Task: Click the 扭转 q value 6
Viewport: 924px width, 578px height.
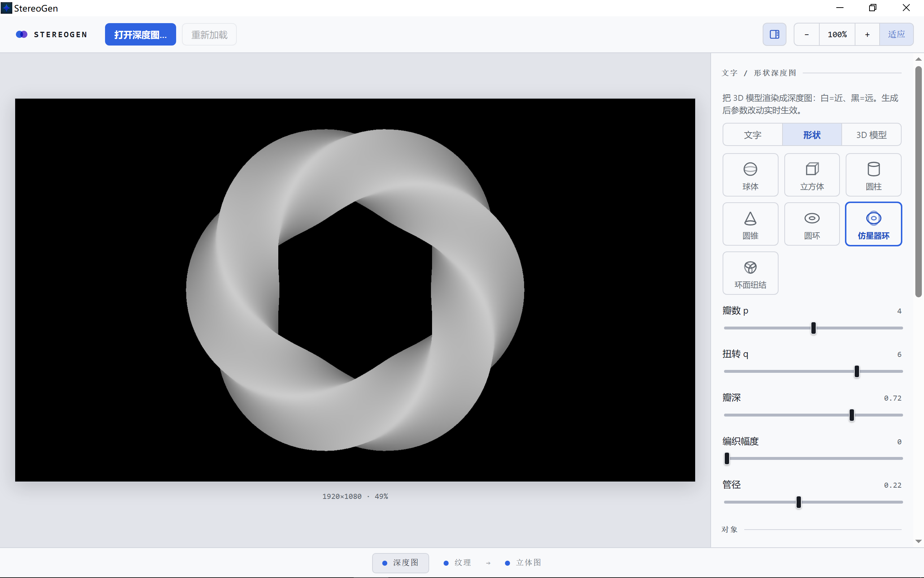Action: pos(899,355)
